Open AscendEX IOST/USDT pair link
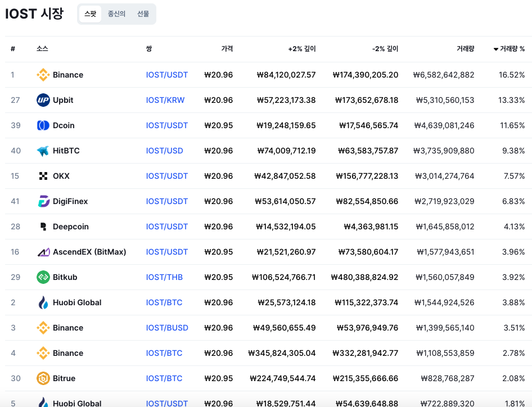 (167, 252)
